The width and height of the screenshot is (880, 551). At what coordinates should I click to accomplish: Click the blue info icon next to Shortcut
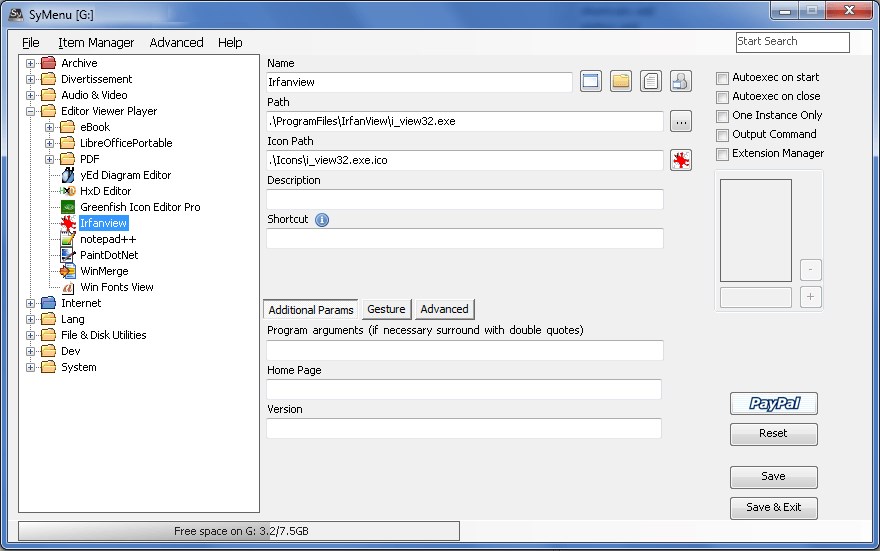click(x=322, y=220)
